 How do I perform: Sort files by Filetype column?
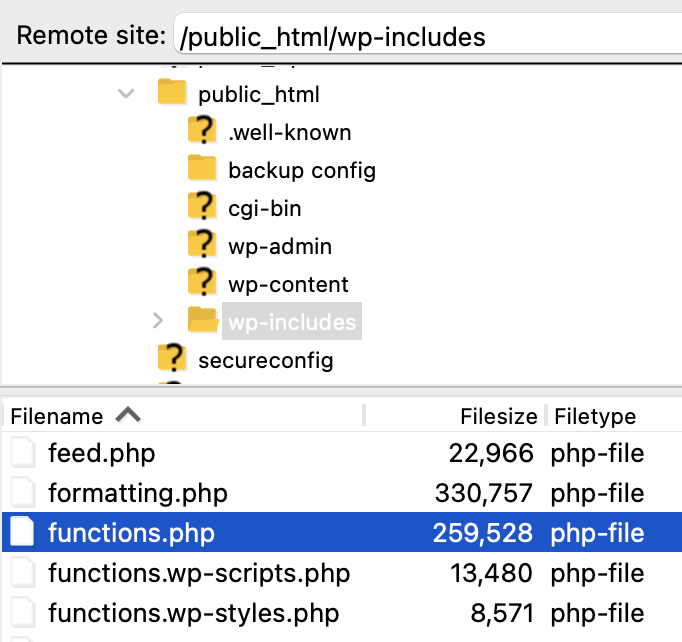coord(595,416)
